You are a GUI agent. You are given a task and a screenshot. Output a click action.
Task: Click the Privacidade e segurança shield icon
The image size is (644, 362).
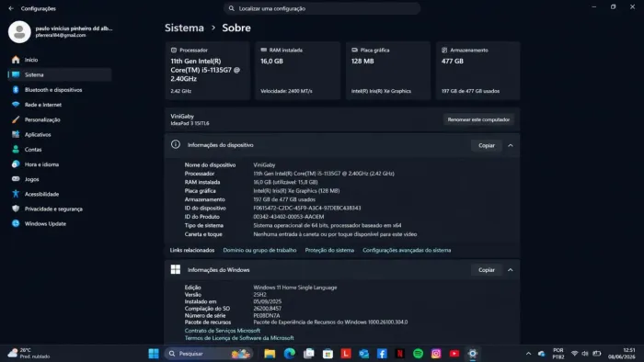[16, 209]
